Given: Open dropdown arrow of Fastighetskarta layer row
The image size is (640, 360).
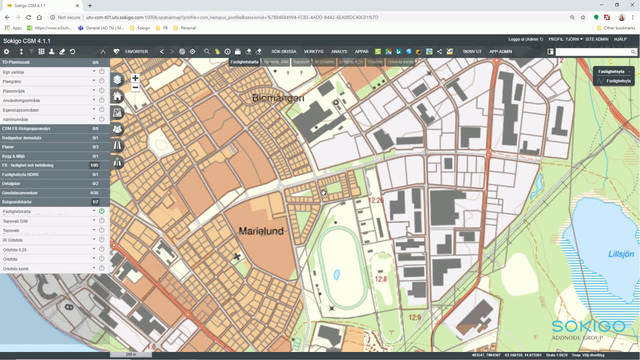Looking at the screenshot, I should (94, 211).
